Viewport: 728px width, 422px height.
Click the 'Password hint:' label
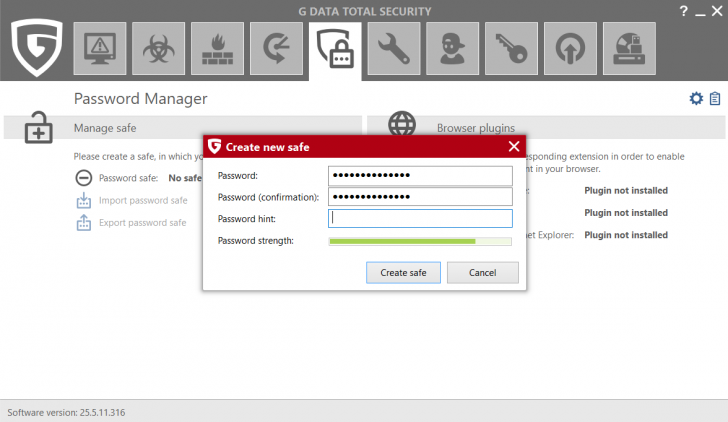(247, 219)
